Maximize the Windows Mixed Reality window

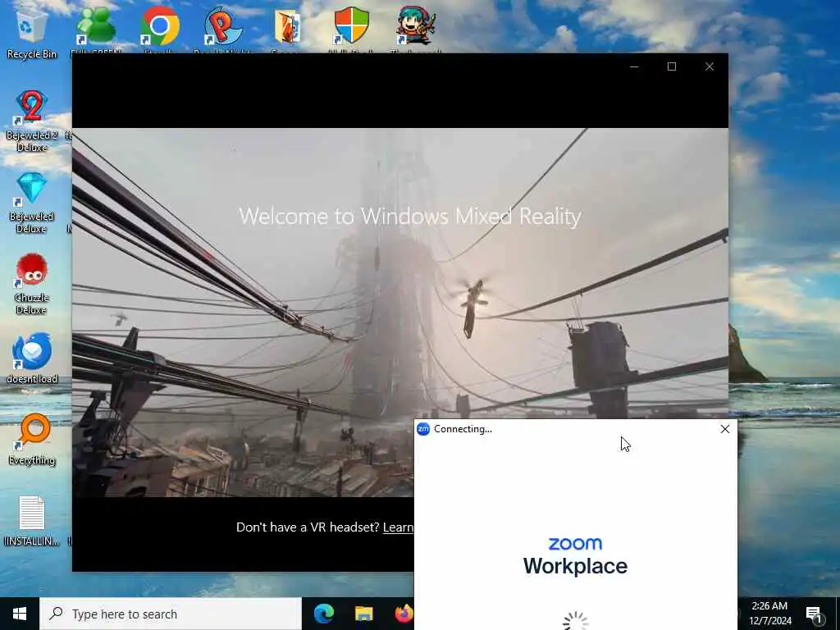click(672, 66)
